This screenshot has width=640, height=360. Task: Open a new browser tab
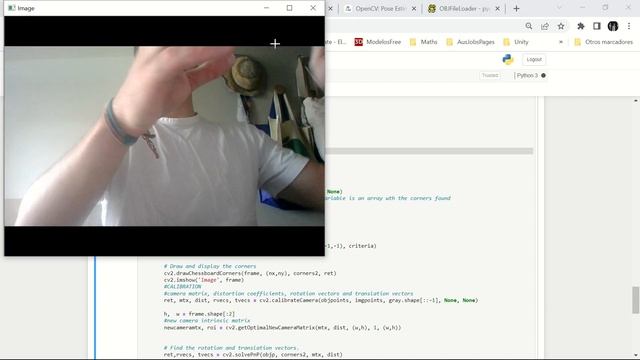tap(516, 9)
